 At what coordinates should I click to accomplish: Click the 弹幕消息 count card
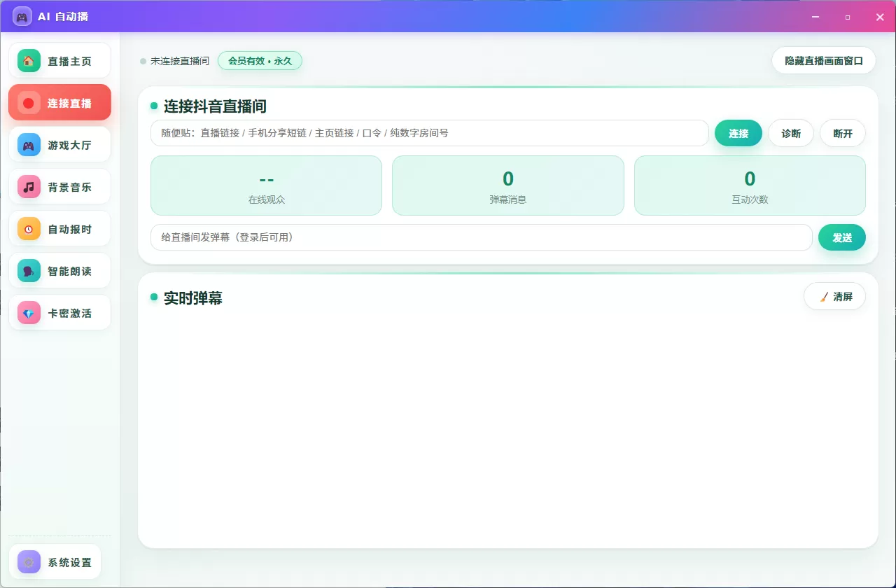(508, 185)
